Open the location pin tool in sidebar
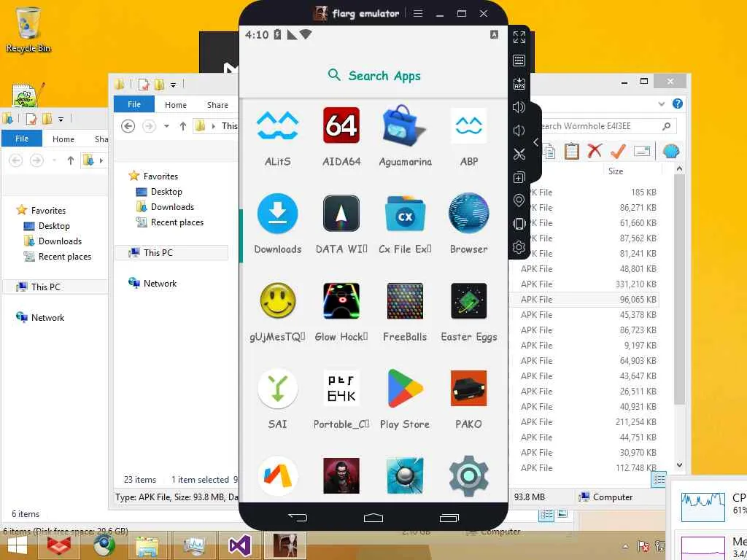 (519, 201)
